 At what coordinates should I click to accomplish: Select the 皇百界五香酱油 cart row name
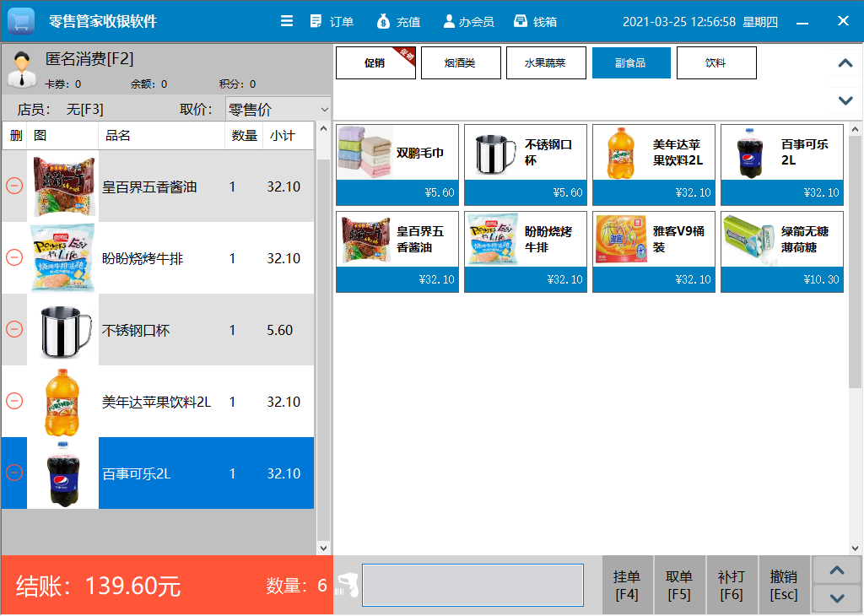149,186
